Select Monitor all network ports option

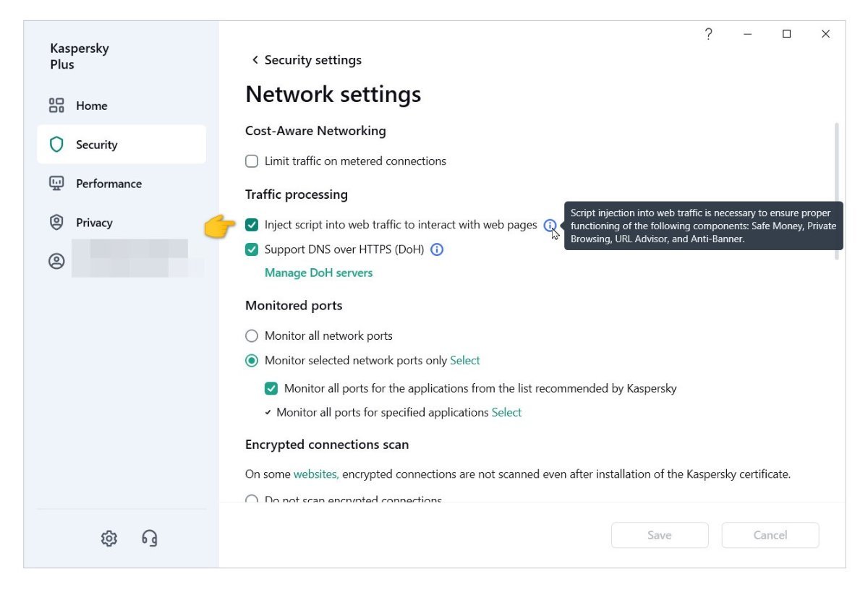[x=252, y=336]
